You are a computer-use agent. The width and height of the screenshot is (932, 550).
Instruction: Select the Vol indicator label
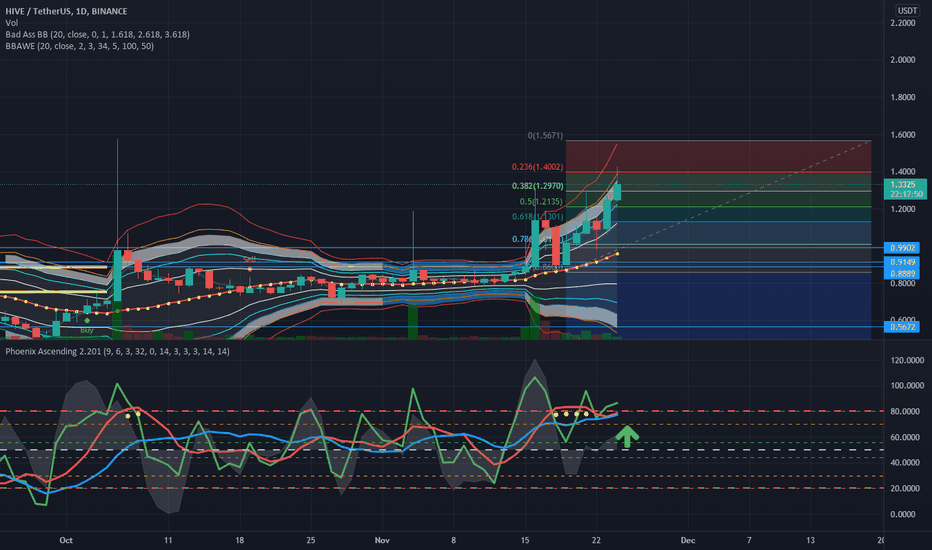(11, 23)
